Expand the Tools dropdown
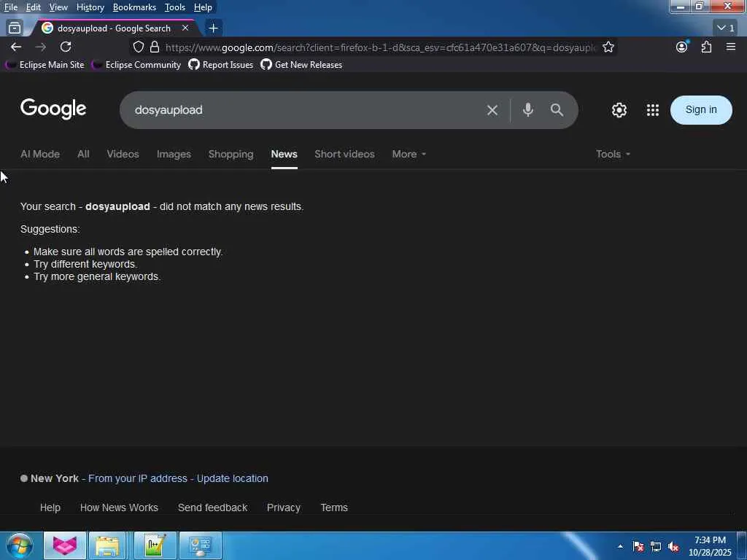Screen dimensions: 747x560 click(613, 155)
